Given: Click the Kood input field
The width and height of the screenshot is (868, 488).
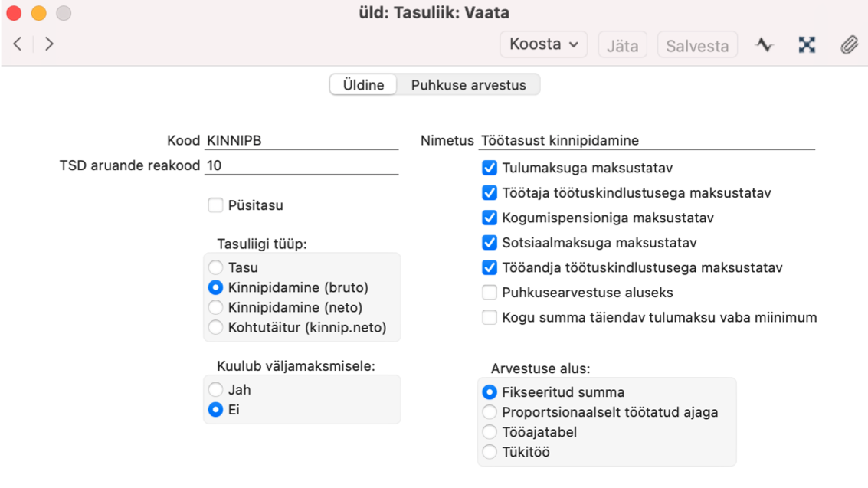Looking at the screenshot, I should [x=302, y=140].
